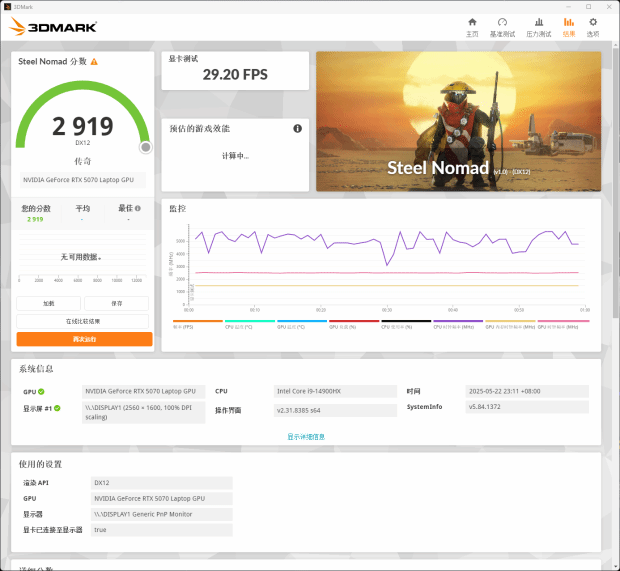
Task: Click the v5.84.1372 SystemInfo value
Action: [x=527, y=407]
